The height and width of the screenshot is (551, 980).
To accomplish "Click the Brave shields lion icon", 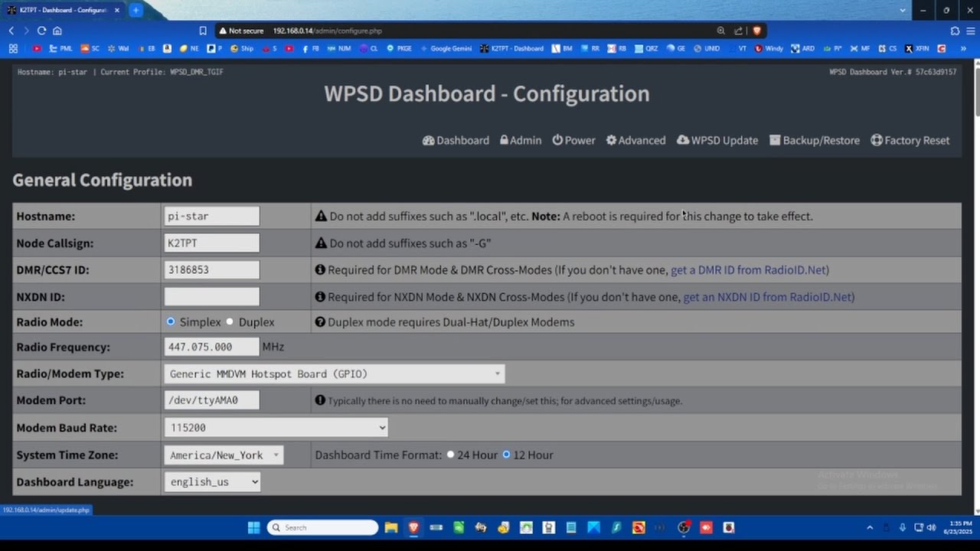I will [756, 31].
